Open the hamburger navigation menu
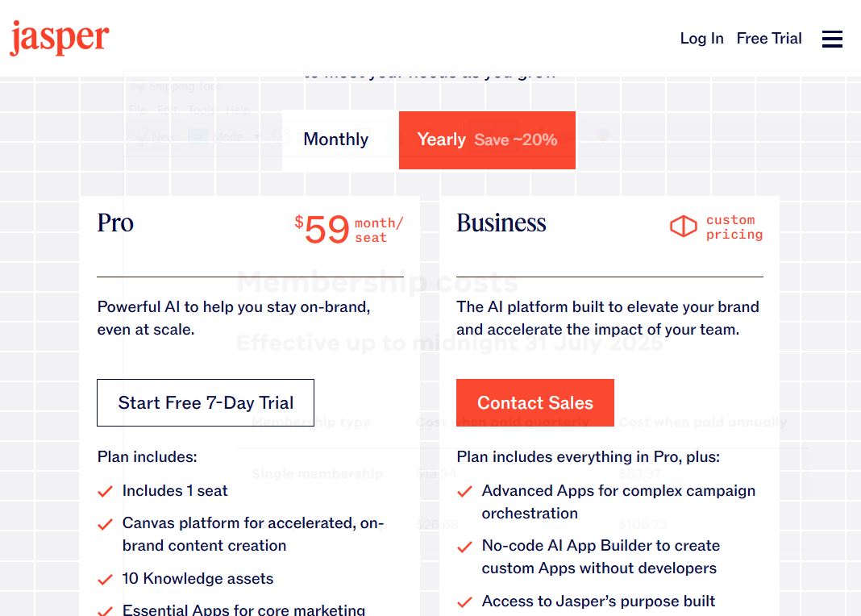This screenshot has width=861, height=616. pyautogui.click(x=832, y=39)
